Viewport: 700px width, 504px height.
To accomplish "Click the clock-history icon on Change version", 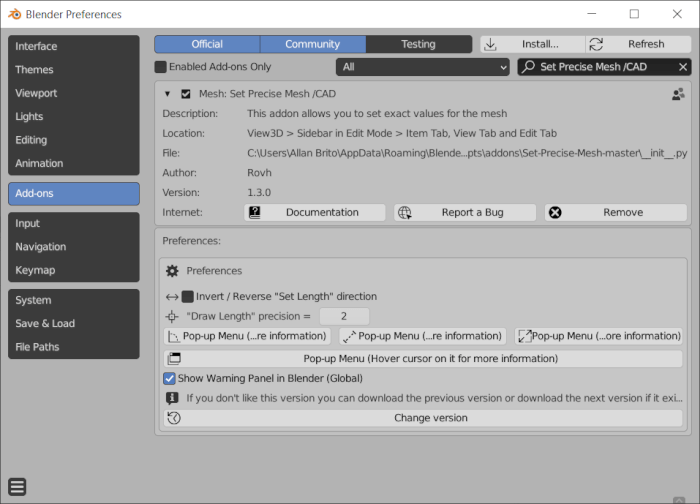I will [174, 418].
